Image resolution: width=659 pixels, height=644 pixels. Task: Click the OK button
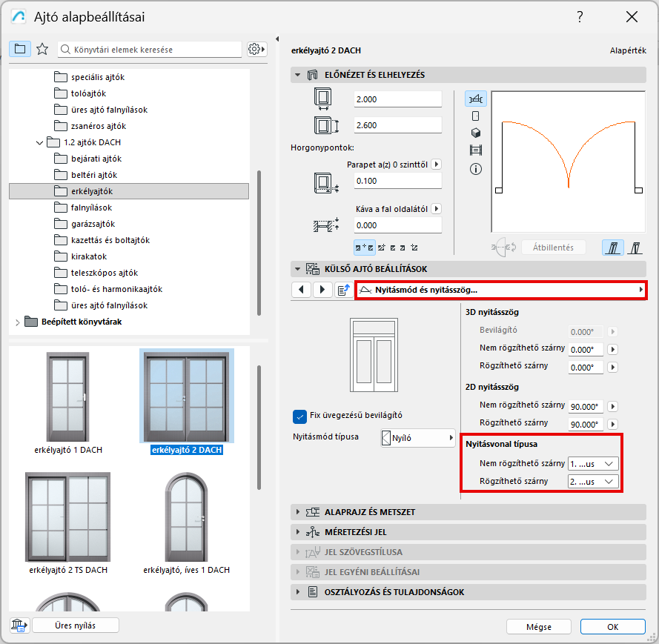pos(612,626)
